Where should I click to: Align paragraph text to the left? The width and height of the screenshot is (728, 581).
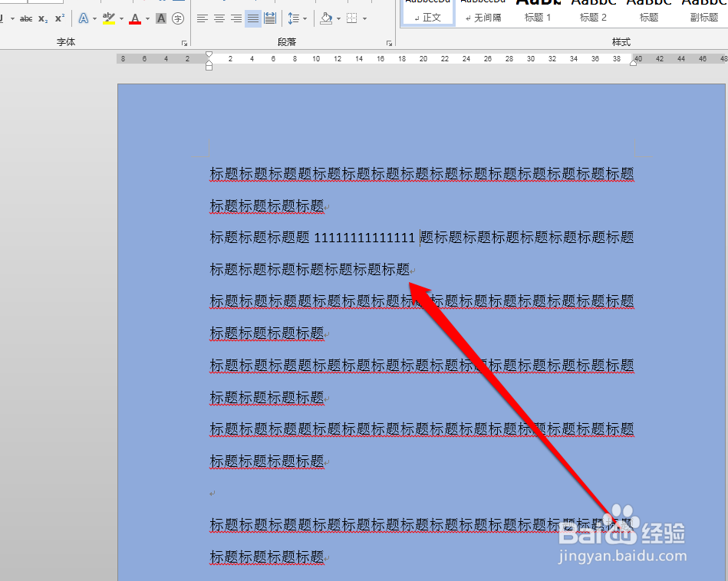point(203,18)
